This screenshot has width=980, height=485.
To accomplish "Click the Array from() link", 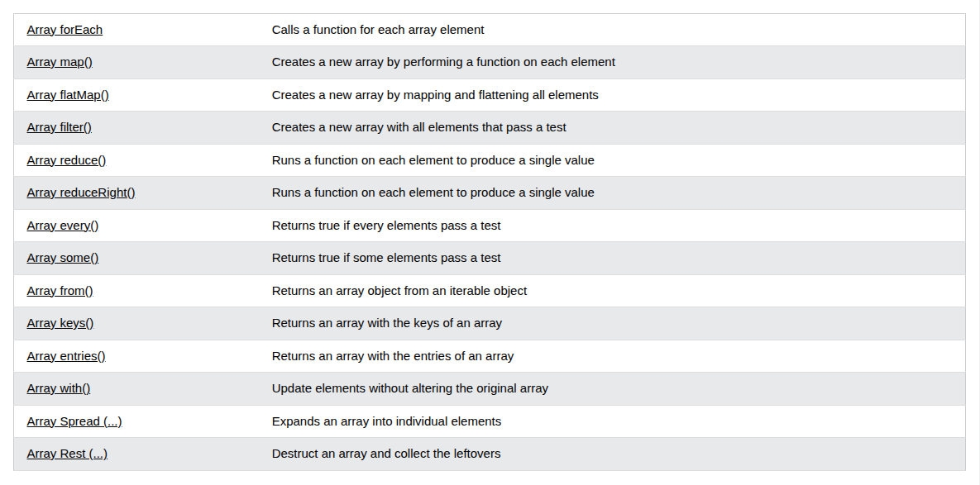I will coord(60,290).
